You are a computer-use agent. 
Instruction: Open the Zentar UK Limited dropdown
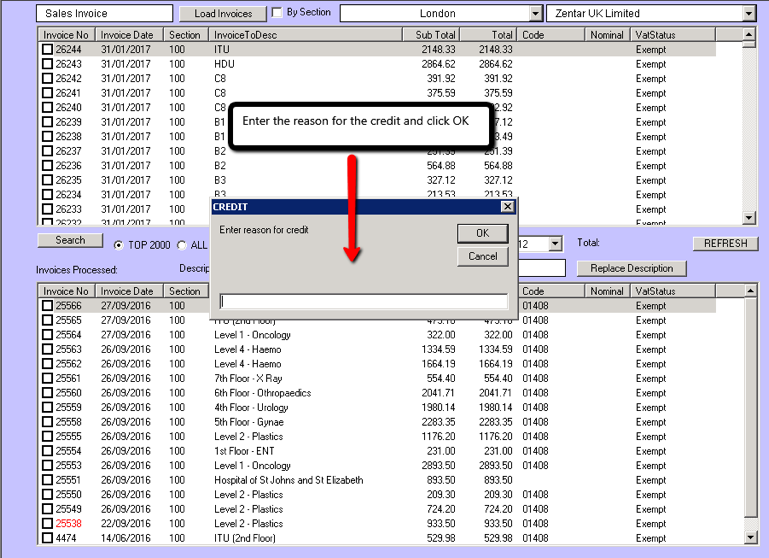749,14
